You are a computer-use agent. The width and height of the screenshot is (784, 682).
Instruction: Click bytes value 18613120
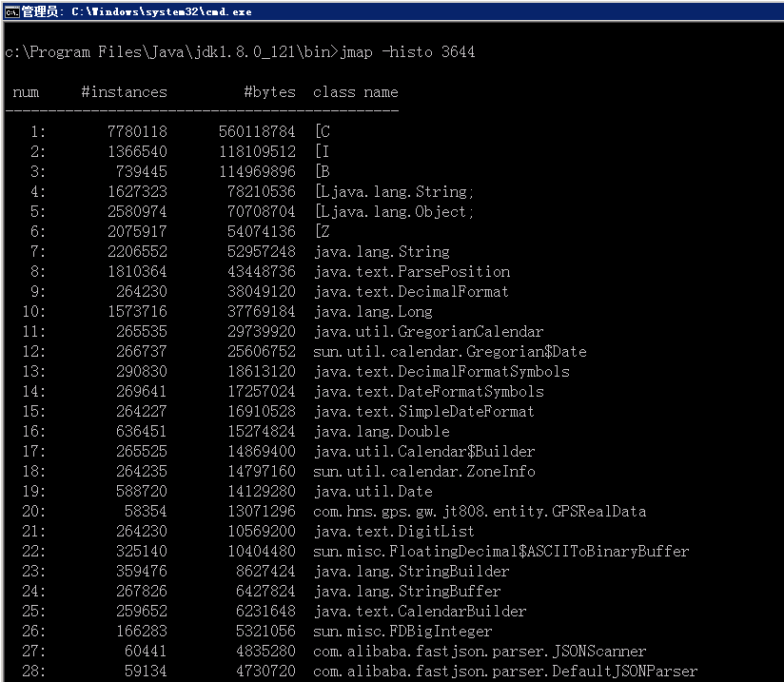tap(262, 372)
